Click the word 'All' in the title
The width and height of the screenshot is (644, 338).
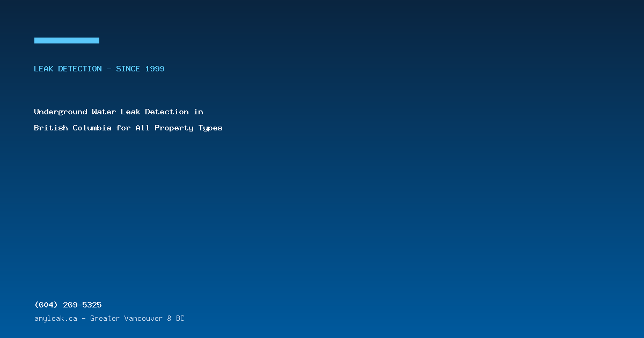[143, 128]
